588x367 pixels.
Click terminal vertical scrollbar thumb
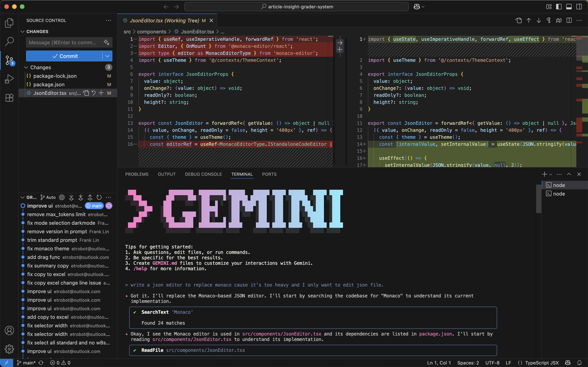(538, 198)
